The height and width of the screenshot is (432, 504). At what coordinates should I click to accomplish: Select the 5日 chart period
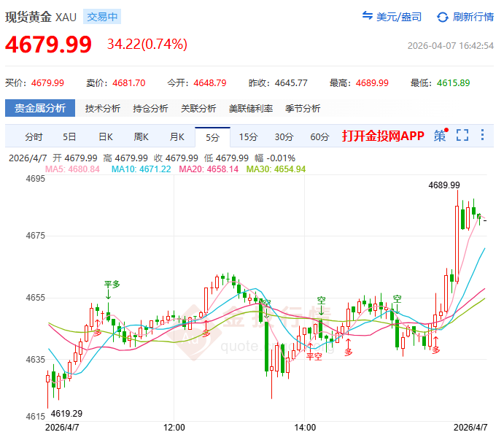click(x=69, y=137)
